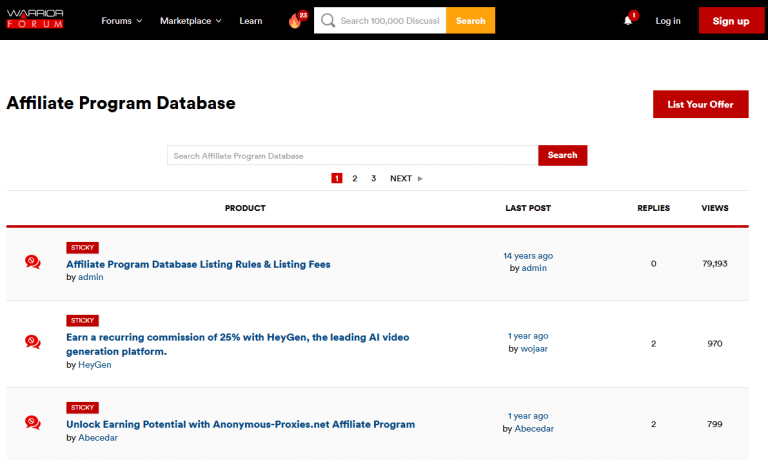
Task: Open the notifications bell icon
Action: pyautogui.click(x=628, y=21)
